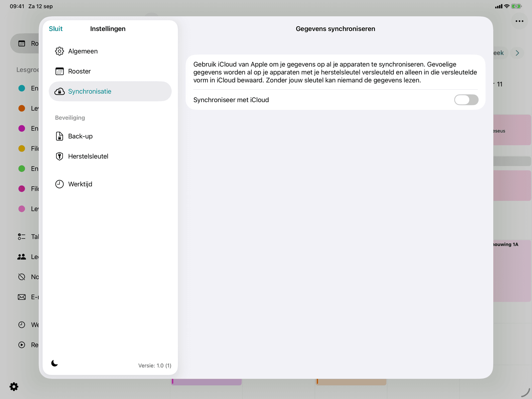Select the Synchronisatie settings section

coord(110,91)
